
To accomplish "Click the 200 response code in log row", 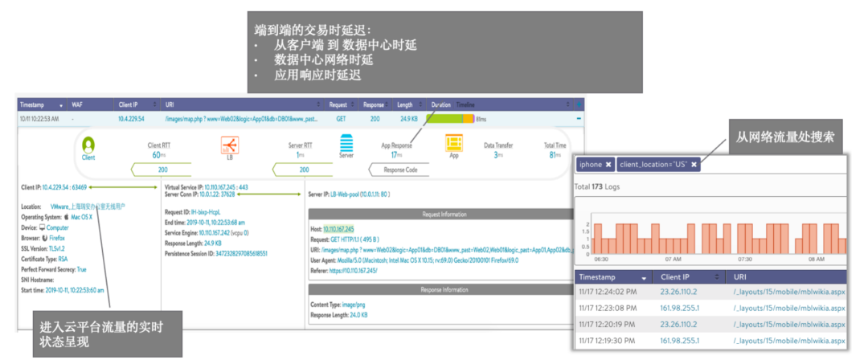I will click(376, 118).
